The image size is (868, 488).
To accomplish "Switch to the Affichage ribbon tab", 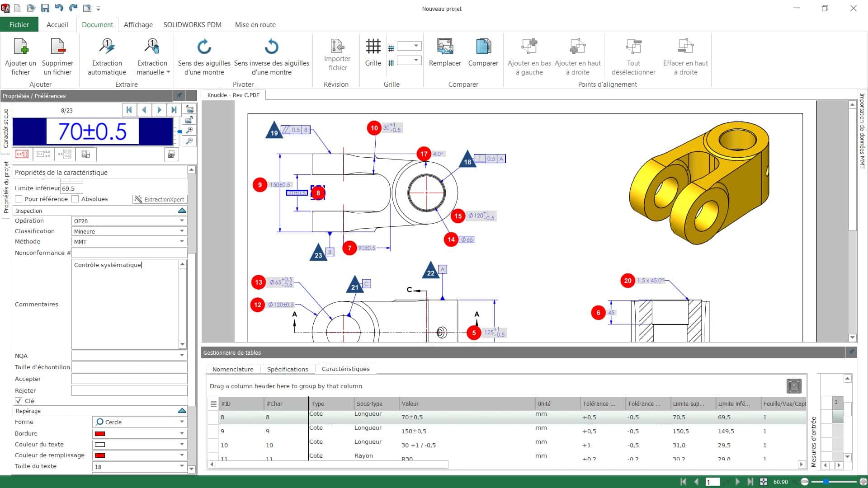I will [x=138, y=25].
